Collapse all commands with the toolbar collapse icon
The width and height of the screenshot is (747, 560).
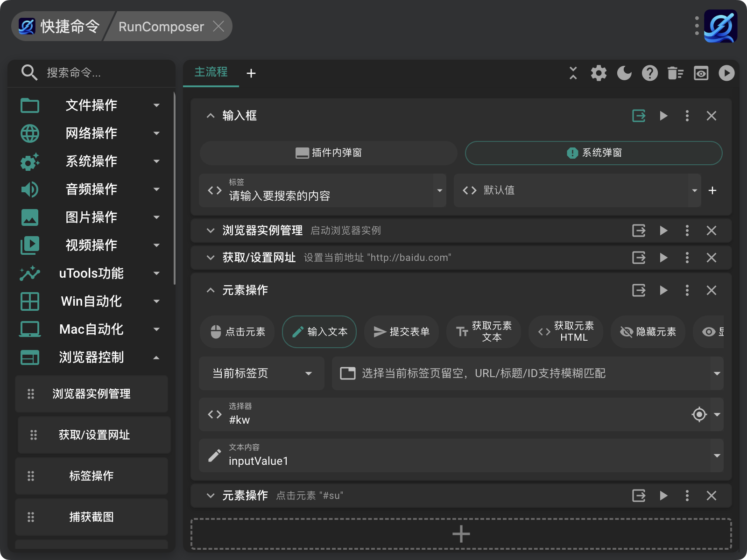pyautogui.click(x=573, y=73)
